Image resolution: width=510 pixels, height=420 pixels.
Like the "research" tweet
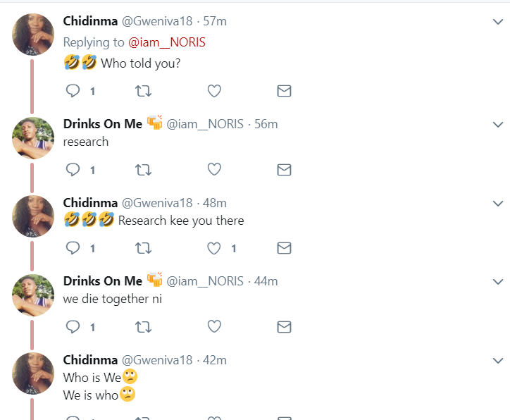pos(214,170)
